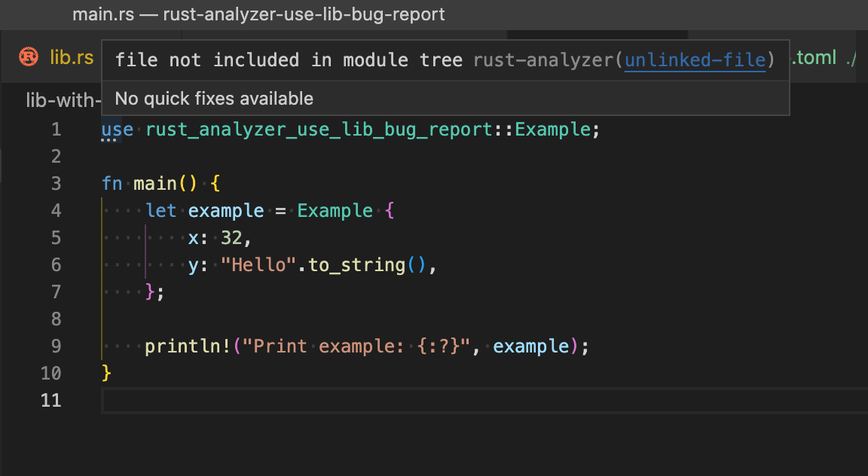Viewport: 868px width, 476px height.
Task: Click rust_analyzer_use_lib_bug_report crate path on line 1
Action: 319,130
